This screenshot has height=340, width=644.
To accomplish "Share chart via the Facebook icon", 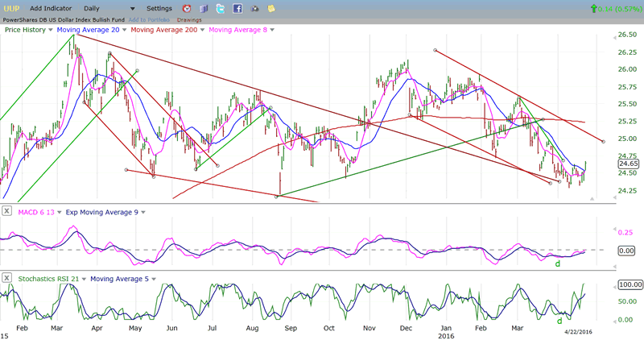I will click(237, 9).
